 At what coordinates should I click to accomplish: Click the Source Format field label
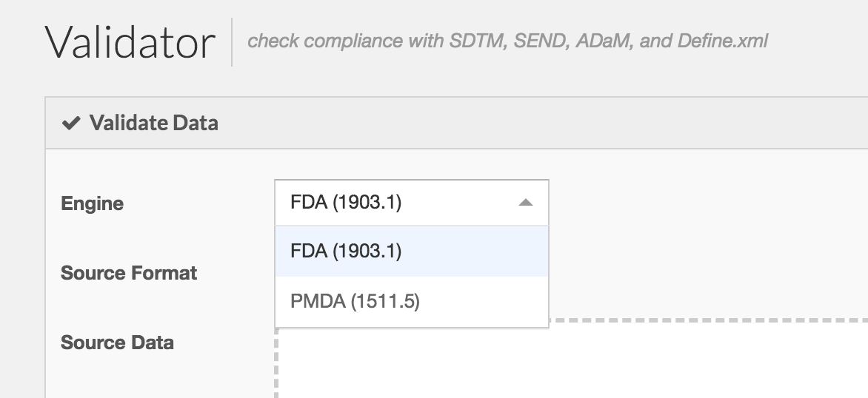[129, 273]
